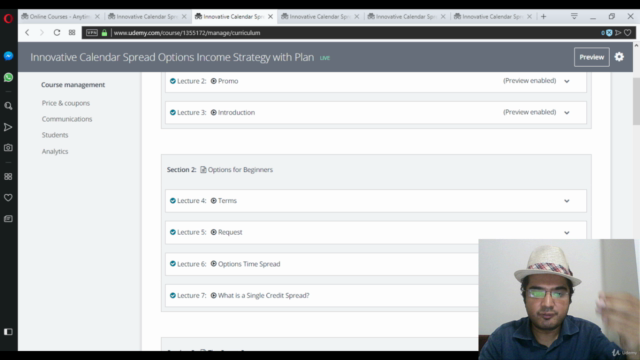Viewport: 640px width, 360px height.
Task: Click the green secure lock icon
Action: pyautogui.click(x=104, y=33)
